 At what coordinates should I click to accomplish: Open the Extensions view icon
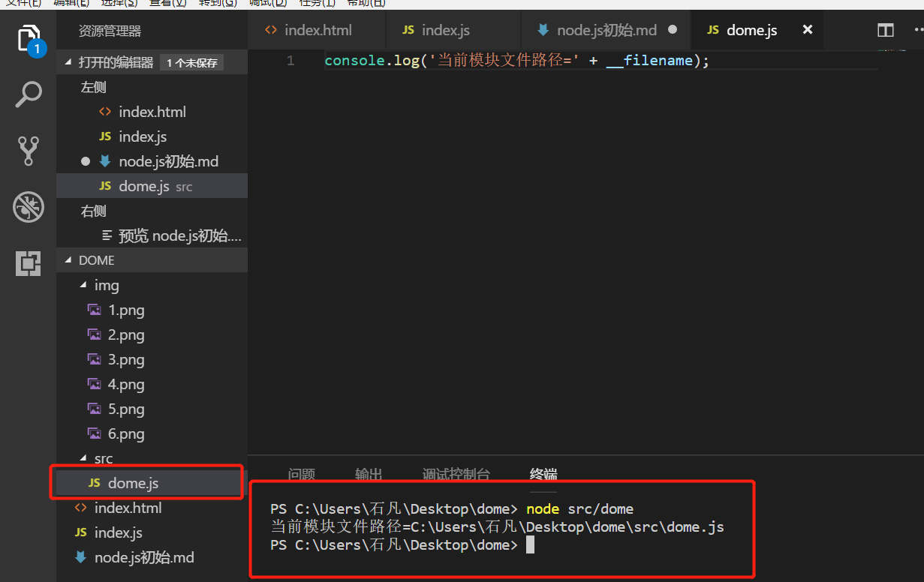[29, 263]
